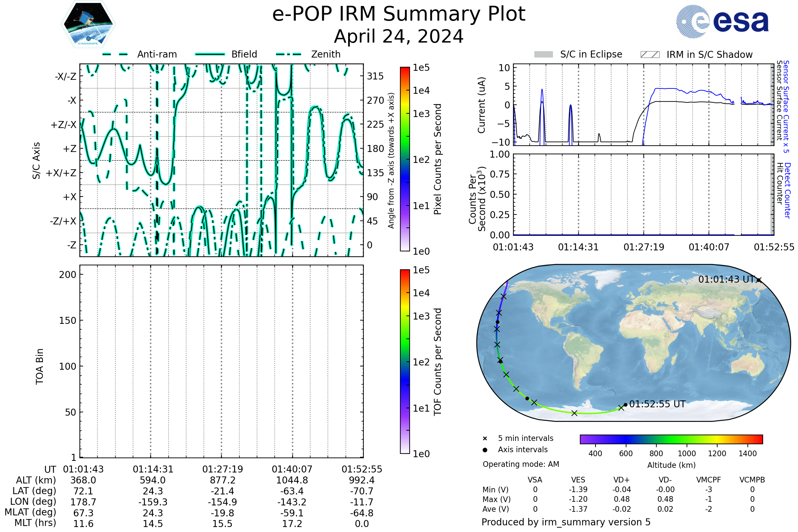
Task: Click the 01:52:55 UT end point on map
Action: 626,405
